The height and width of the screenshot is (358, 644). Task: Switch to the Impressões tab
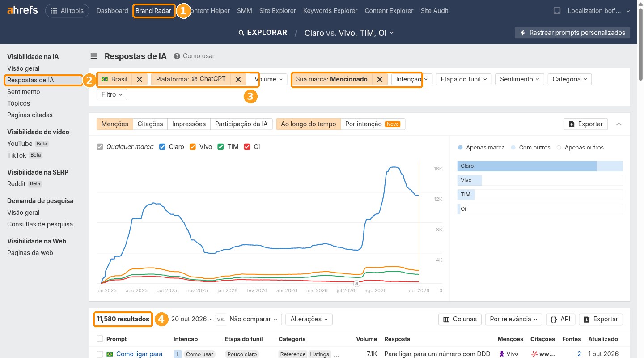point(189,124)
